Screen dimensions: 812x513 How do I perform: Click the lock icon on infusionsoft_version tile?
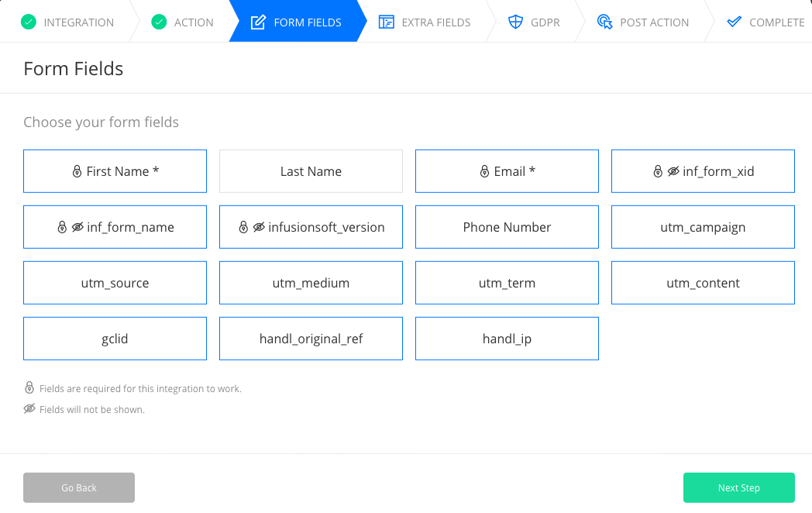pyautogui.click(x=243, y=227)
